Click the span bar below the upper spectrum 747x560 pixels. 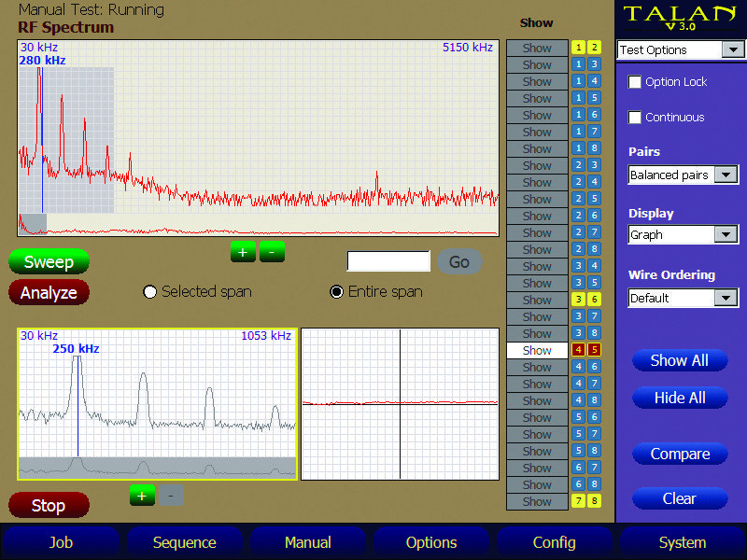tap(258, 225)
